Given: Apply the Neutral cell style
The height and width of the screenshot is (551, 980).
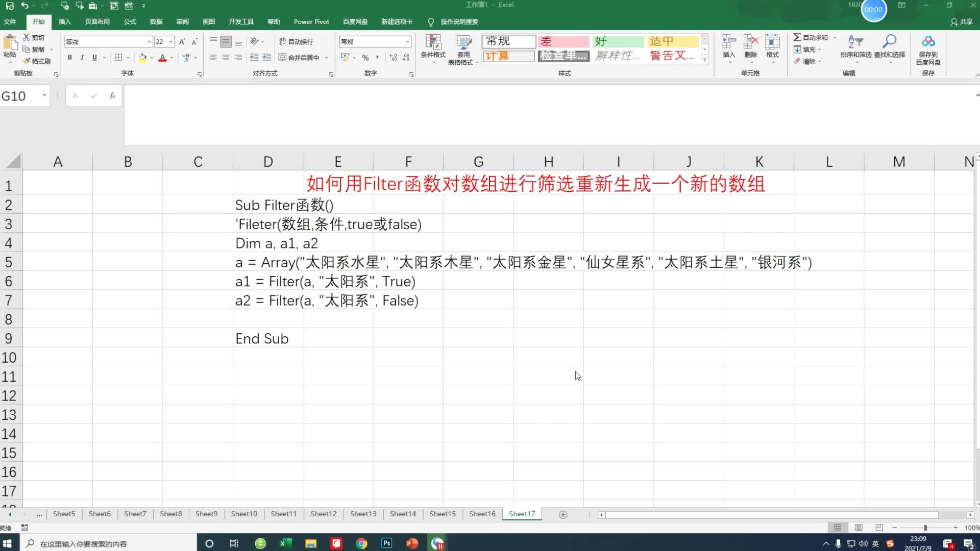Looking at the screenshot, I should pyautogui.click(x=673, y=41).
